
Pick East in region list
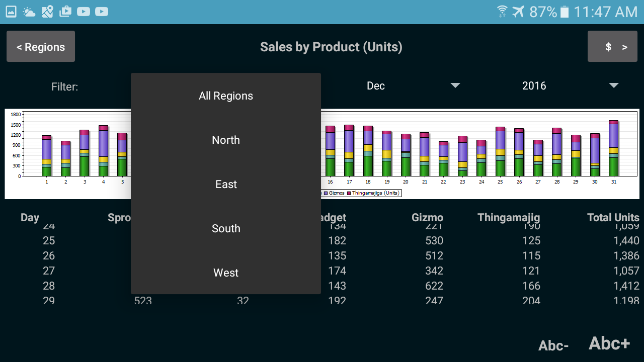click(226, 185)
